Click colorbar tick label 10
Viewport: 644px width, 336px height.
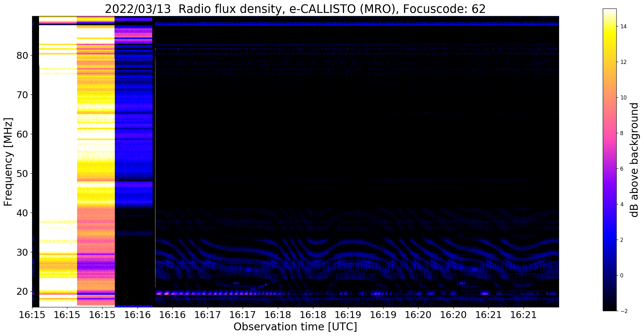(x=623, y=98)
